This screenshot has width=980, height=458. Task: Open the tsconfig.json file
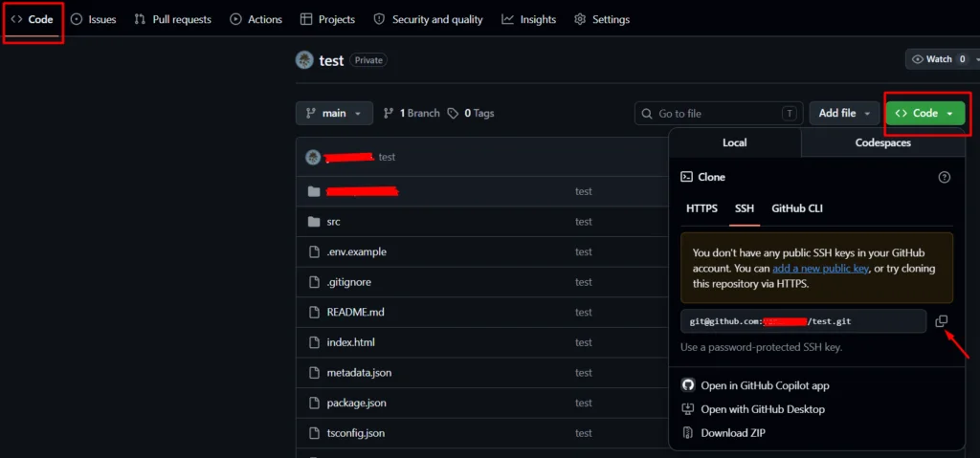[356, 433]
